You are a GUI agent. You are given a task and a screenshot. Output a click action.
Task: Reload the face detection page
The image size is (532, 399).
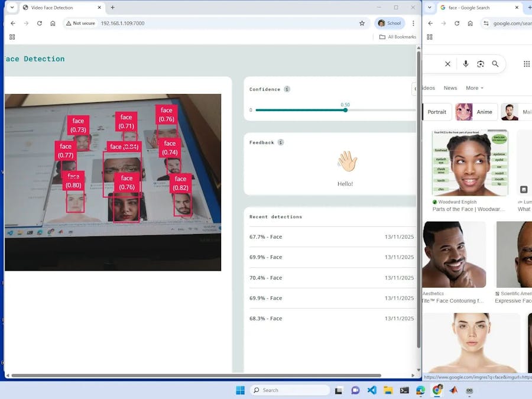pos(39,23)
